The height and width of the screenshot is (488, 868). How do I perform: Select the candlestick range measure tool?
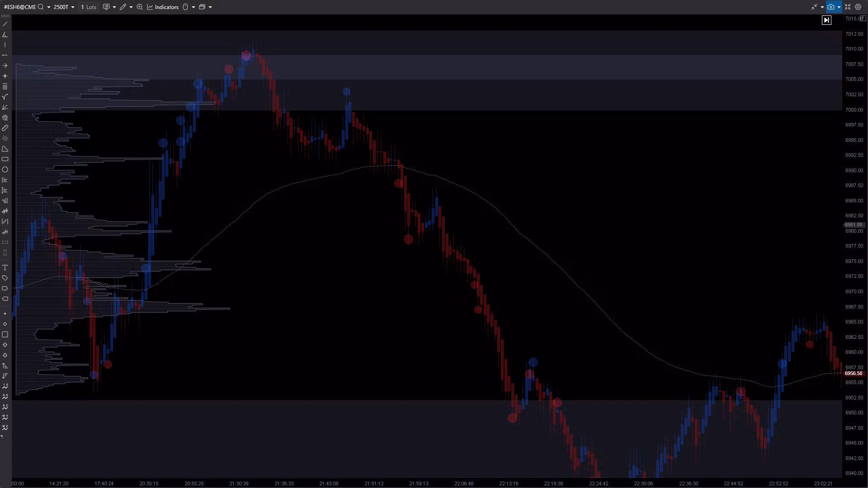(x=5, y=211)
